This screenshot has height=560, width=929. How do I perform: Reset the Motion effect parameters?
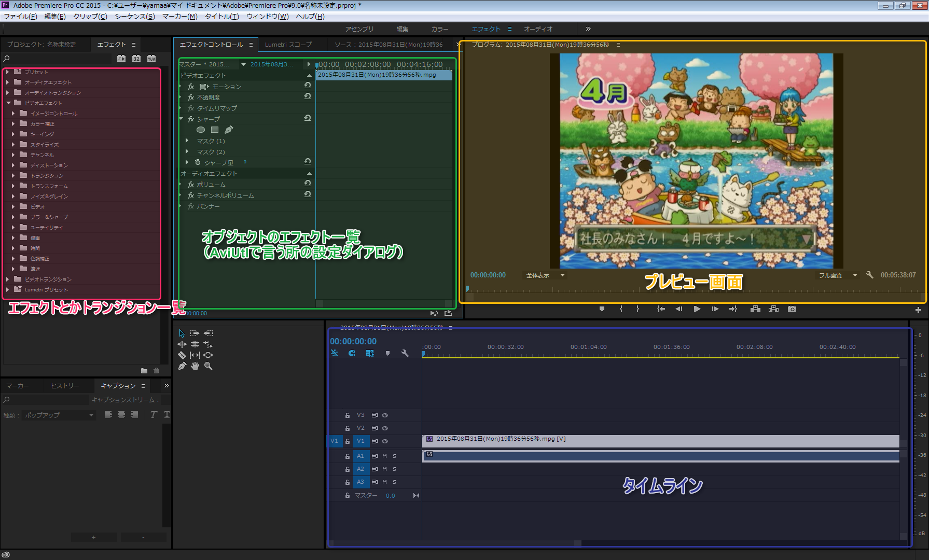[308, 85]
